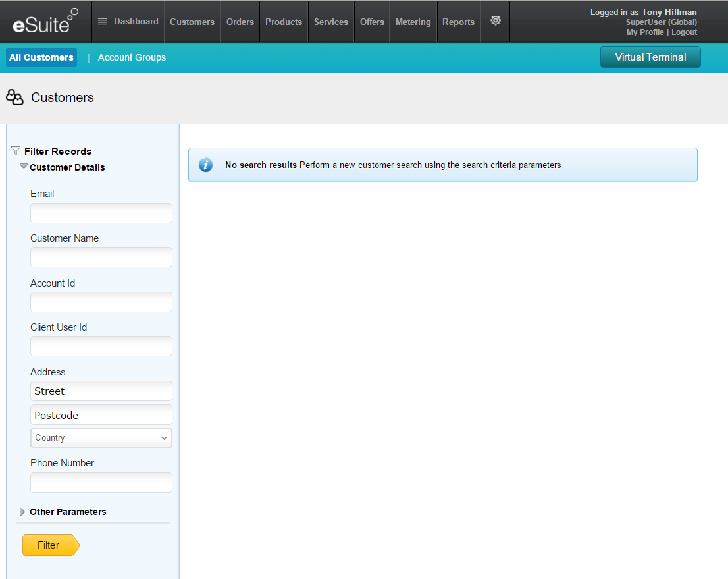Click the Dashboard hamburger menu icon
This screenshot has height=579, width=728.
pyautogui.click(x=102, y=22)
